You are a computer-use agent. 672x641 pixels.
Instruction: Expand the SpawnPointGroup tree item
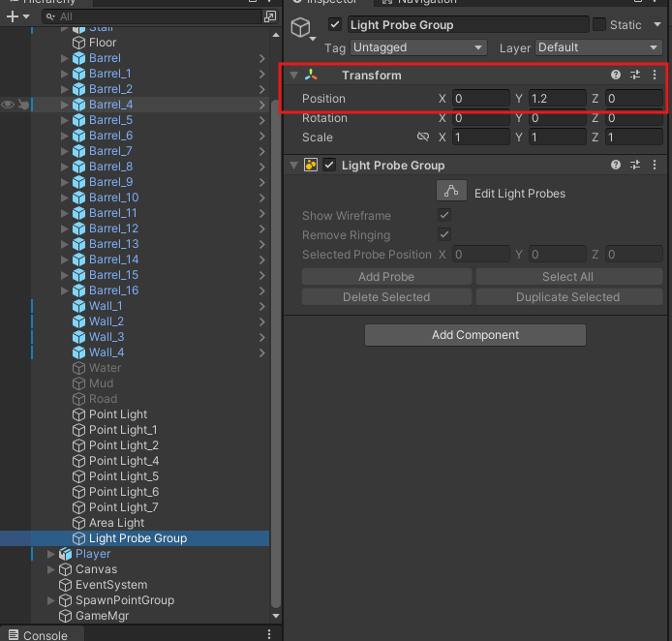[x=50, y=600]
